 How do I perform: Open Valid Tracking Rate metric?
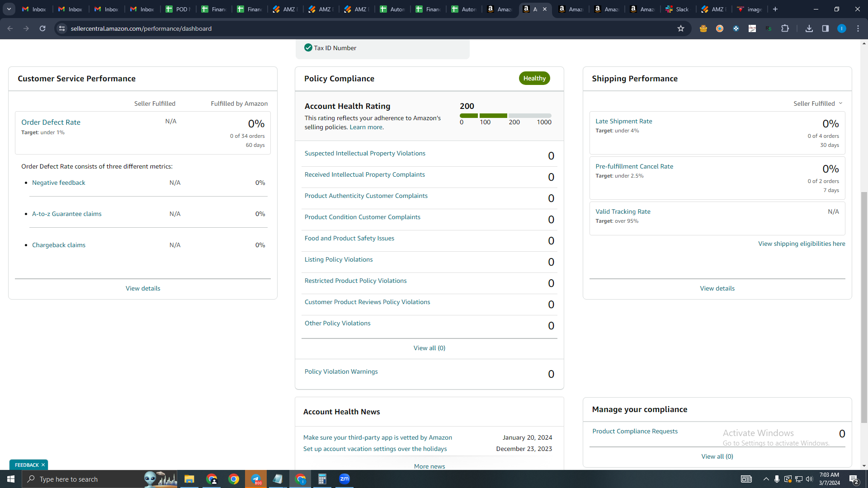[x=623, y=211]
